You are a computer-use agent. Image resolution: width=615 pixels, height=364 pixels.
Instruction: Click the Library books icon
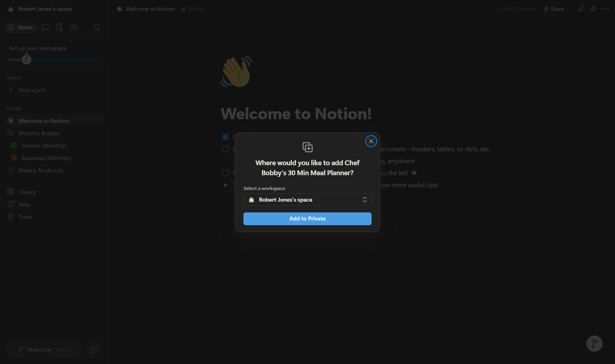point(11,192)
